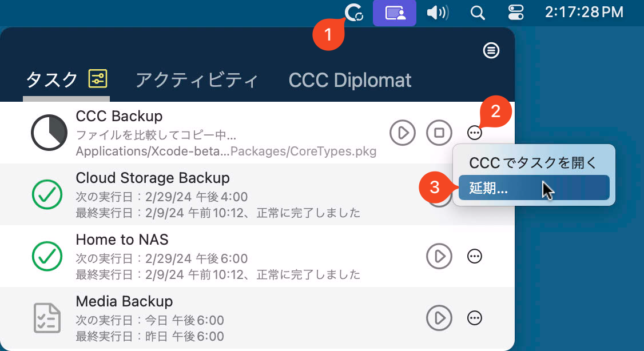Switch to the タスク tab
This screenshot has width=644, height=351.
(x=52, y=79)
